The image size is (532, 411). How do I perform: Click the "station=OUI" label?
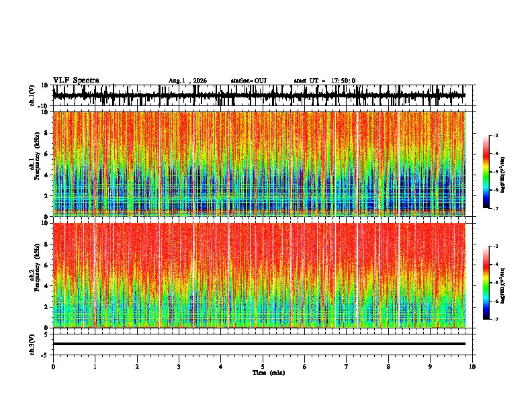point(249,81)
